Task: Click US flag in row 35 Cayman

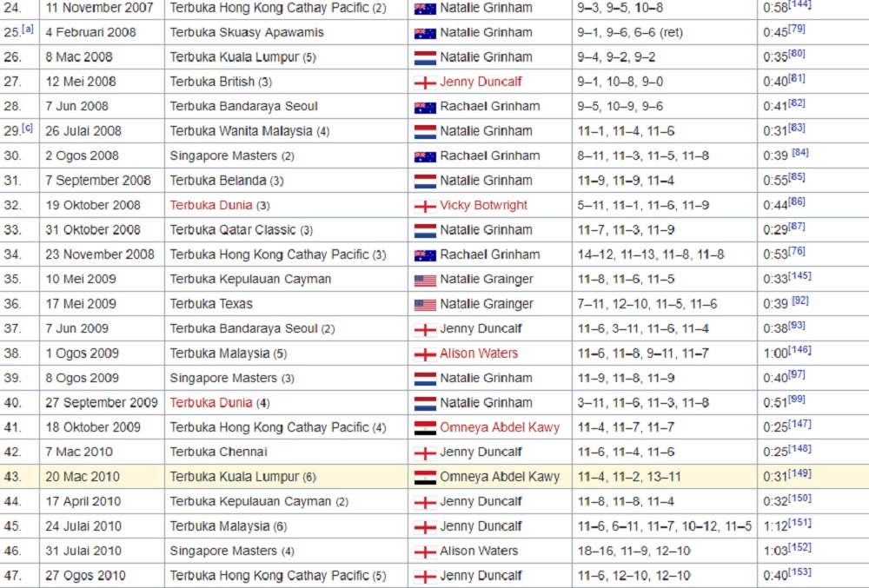Action: coord(425,281)
